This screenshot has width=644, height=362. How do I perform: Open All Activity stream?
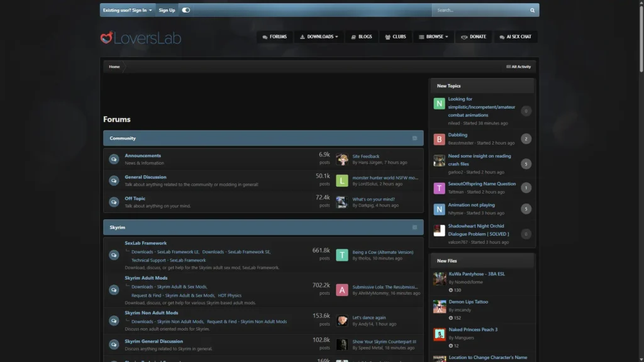518,67
